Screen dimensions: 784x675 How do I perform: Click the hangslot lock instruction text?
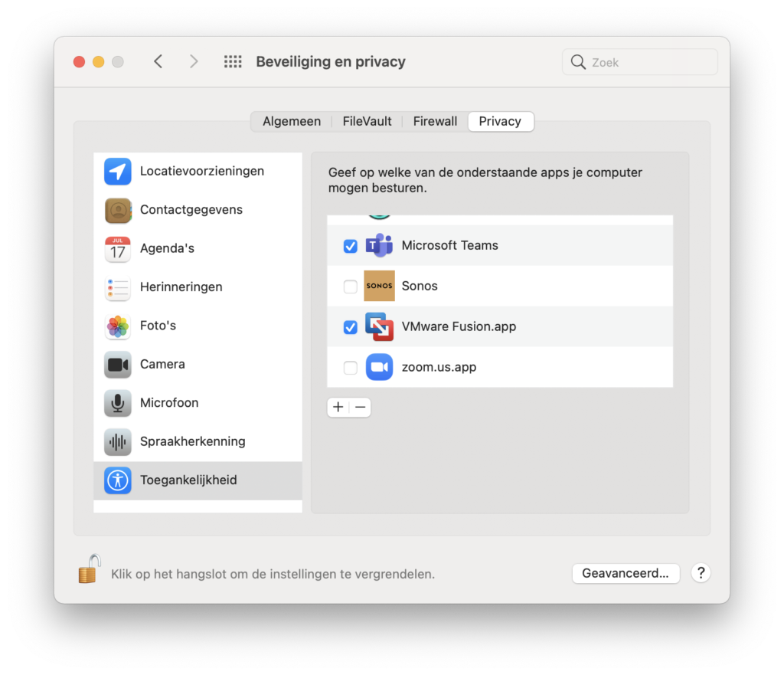(x=273, y=574)
